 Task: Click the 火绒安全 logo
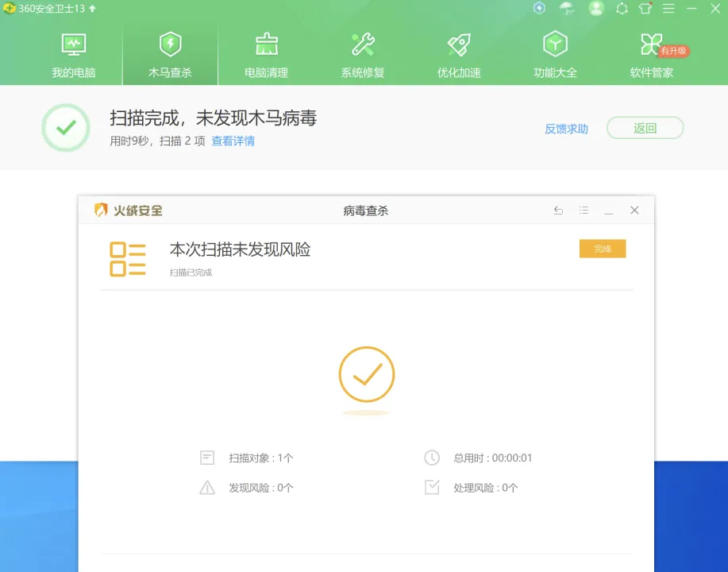(129, 211)
